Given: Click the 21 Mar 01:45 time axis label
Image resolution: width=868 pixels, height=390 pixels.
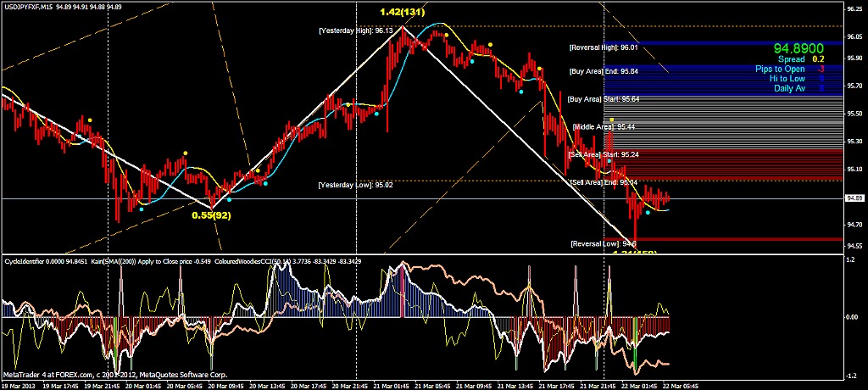Looking at the screenshot, I should click(392, 386).
